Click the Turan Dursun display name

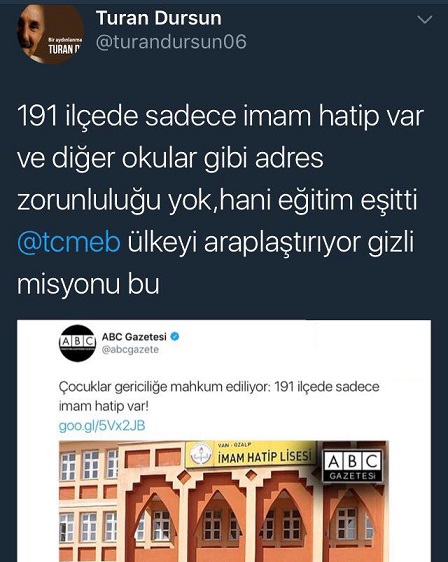pos(159,18)
